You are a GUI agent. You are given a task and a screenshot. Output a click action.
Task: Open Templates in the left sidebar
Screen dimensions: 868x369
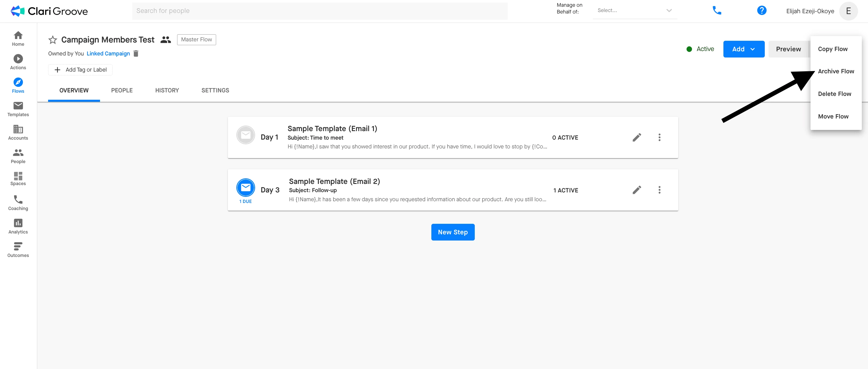click(x=18, y=109)
